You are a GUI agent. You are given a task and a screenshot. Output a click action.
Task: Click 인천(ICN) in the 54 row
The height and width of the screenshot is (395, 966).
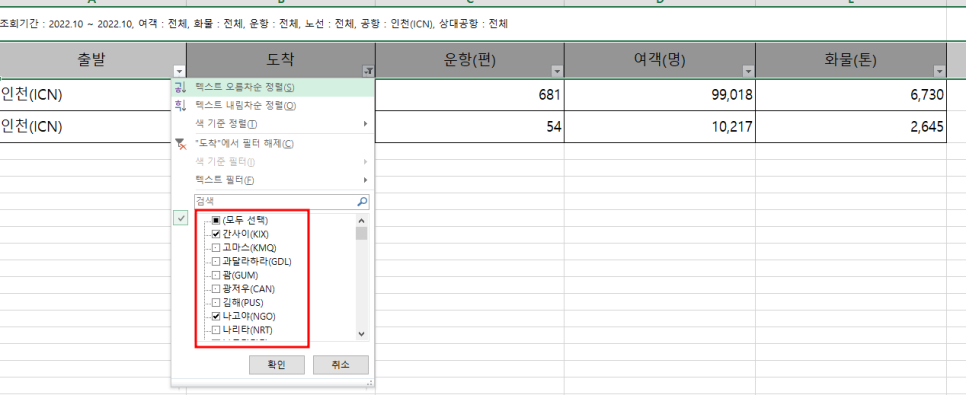coord(31,127)
